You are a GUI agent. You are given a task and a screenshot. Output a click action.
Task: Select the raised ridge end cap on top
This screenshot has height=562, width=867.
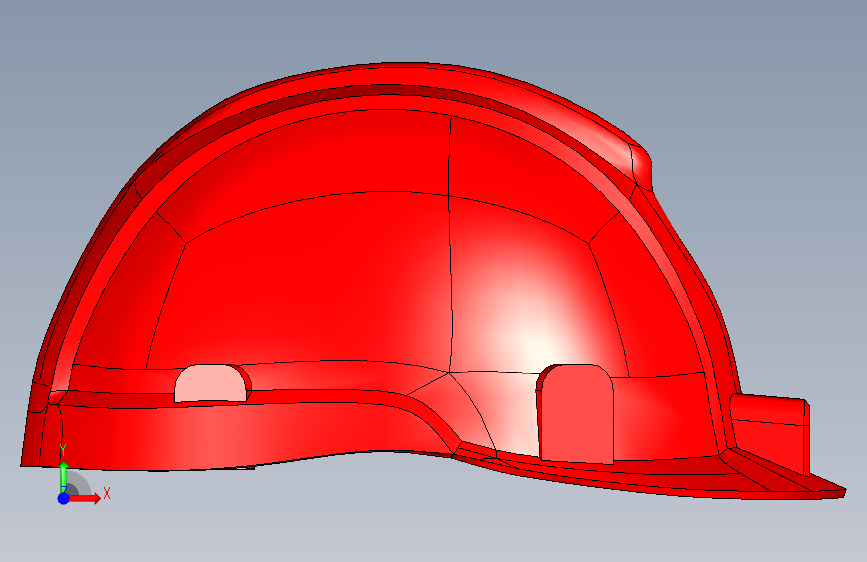(x=641, y=165)
